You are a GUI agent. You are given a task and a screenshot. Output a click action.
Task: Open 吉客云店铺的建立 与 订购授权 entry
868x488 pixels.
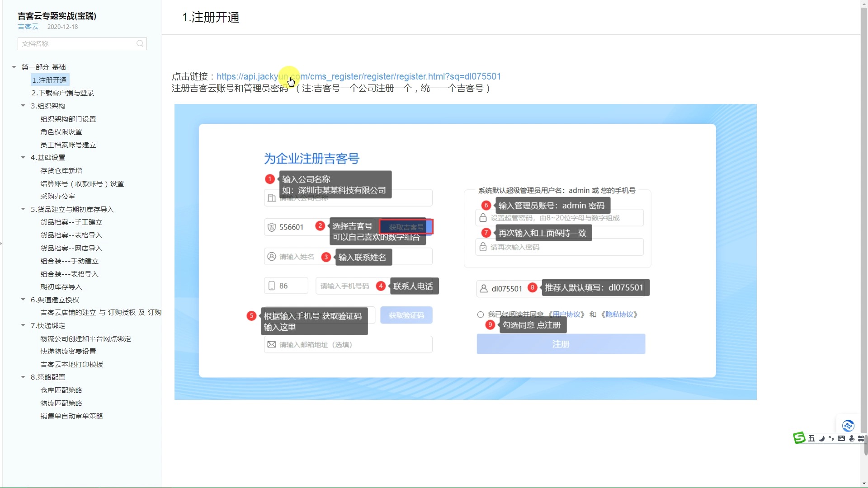tap(101, 312)
